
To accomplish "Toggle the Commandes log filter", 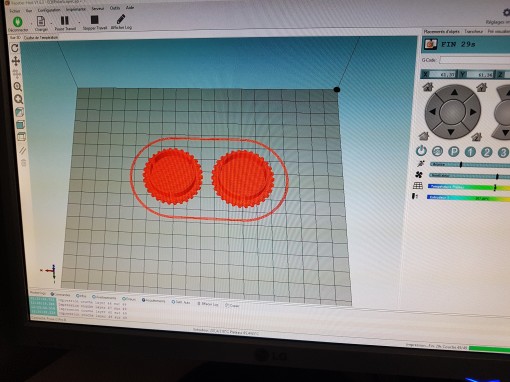I will (60, 295).
